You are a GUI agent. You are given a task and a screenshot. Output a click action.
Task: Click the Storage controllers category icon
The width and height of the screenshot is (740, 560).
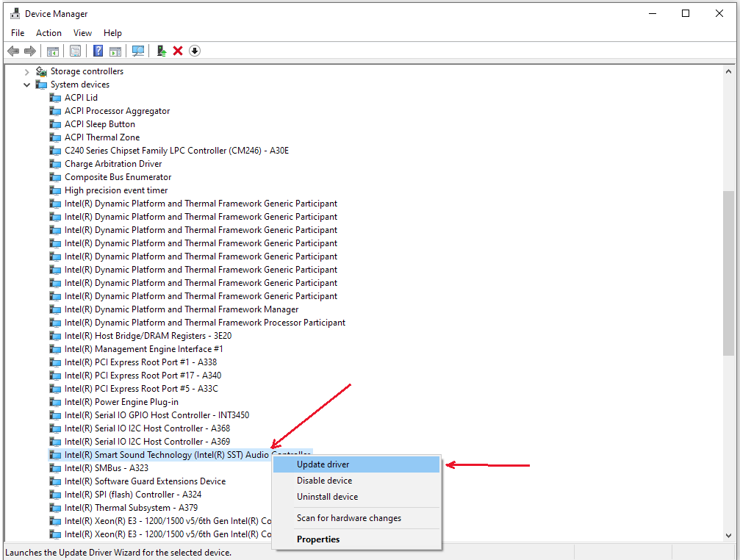click(x=42, y=71)
